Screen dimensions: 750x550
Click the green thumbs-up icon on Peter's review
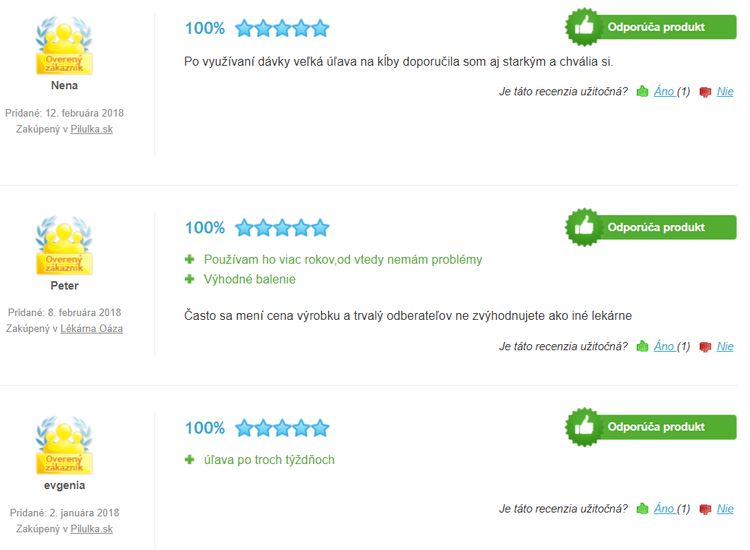(x=642, y=346)
